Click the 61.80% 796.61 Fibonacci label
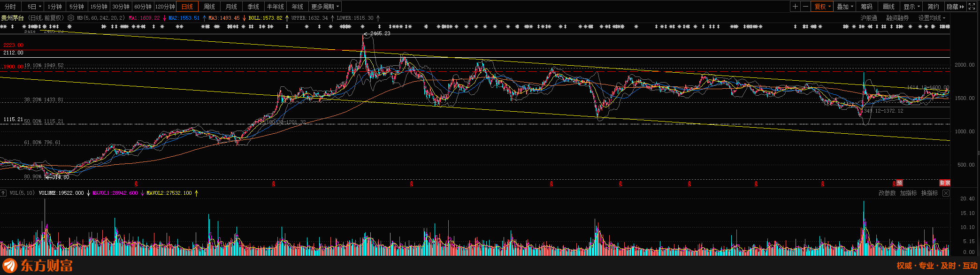The height and width of the screenshot is (275, 980). click(42, 142)
